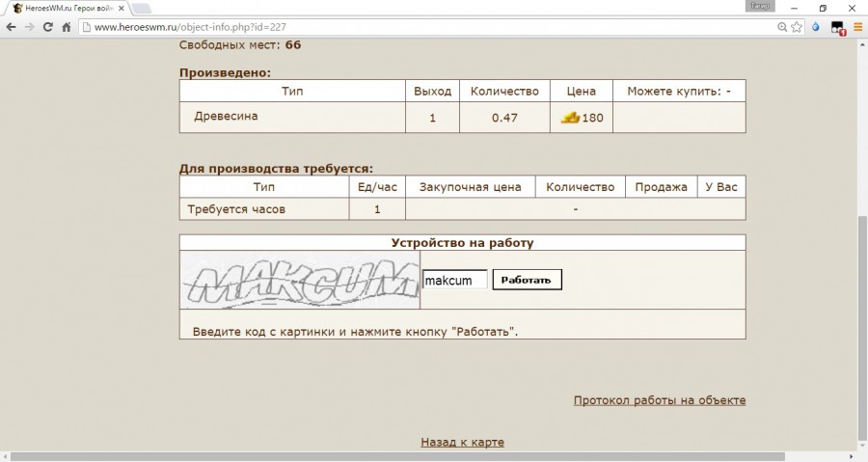
Task: Open the extension showing red badge 1
Action: 838,28
